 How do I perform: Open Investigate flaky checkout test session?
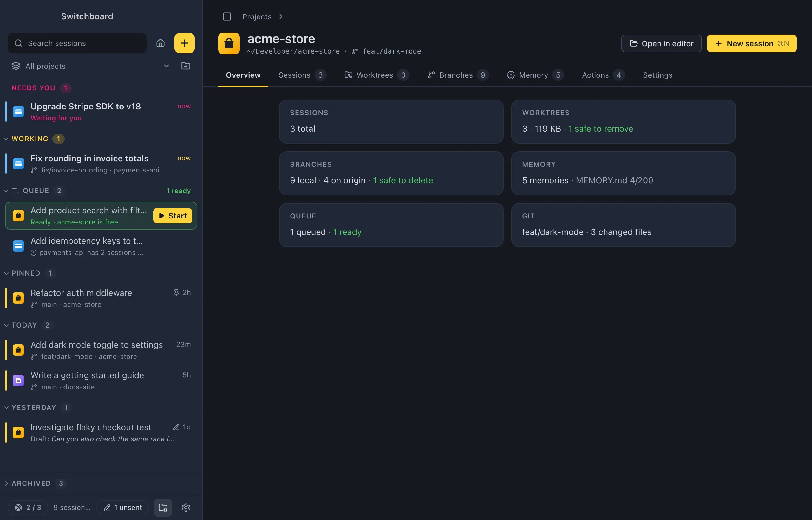pyautogui.click(x=101, y=432)
